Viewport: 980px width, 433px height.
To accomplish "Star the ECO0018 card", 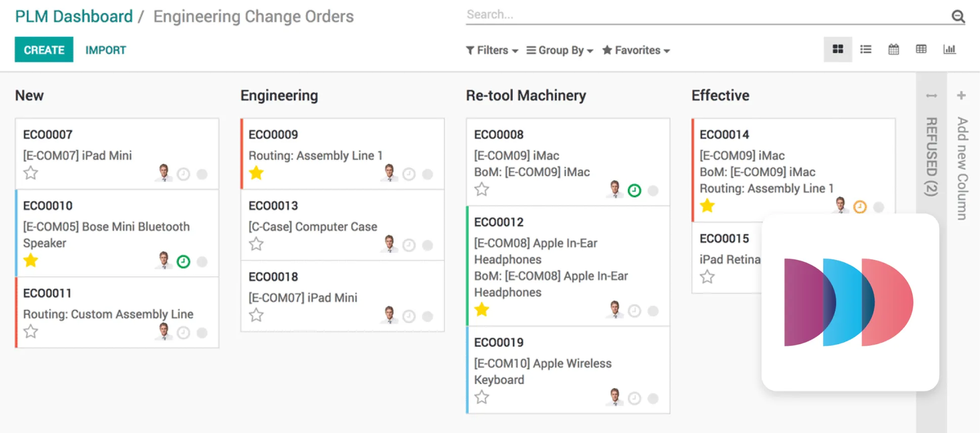I will 256,315.
